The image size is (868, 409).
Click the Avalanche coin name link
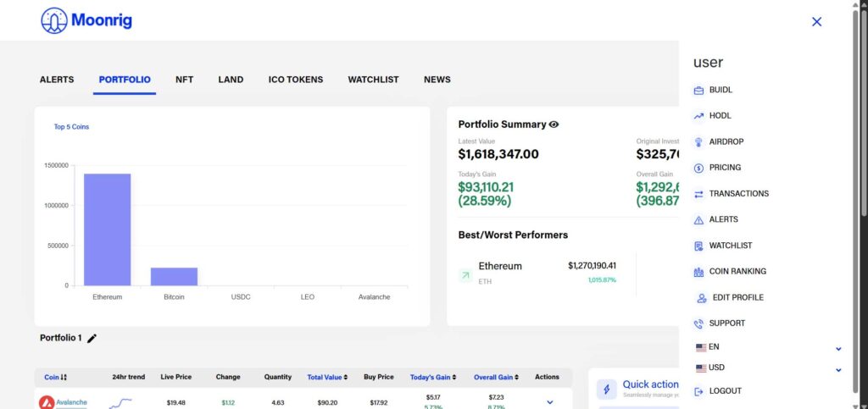(71, 402)
